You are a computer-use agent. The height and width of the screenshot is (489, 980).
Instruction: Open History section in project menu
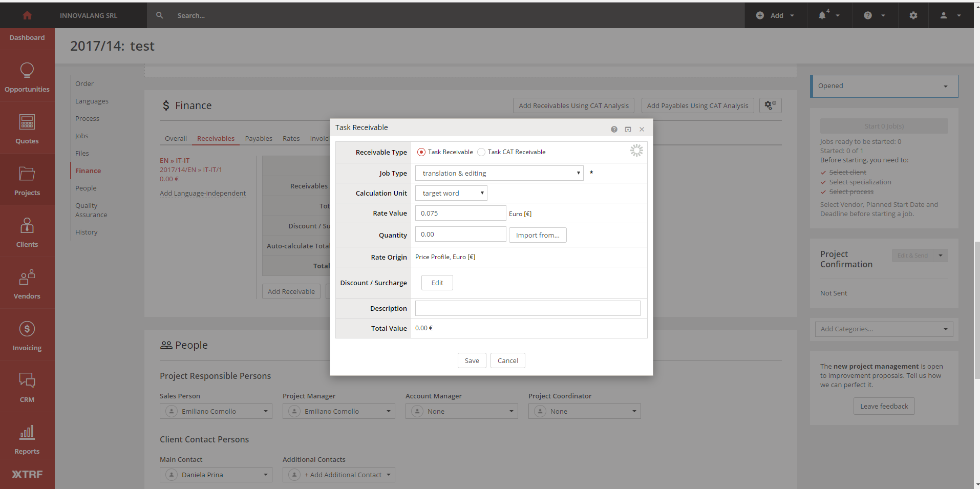pos(86,232)
